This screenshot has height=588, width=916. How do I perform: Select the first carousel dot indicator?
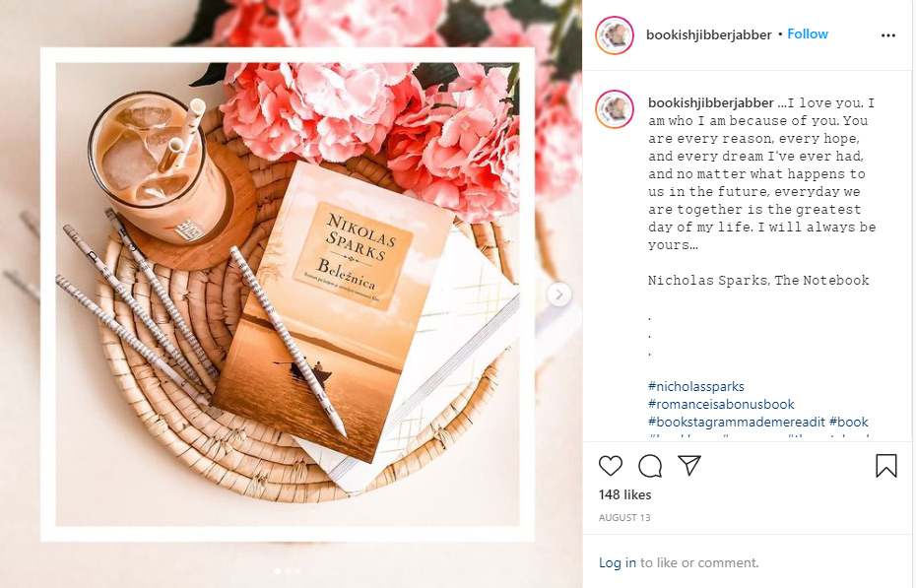pos(278,571)
